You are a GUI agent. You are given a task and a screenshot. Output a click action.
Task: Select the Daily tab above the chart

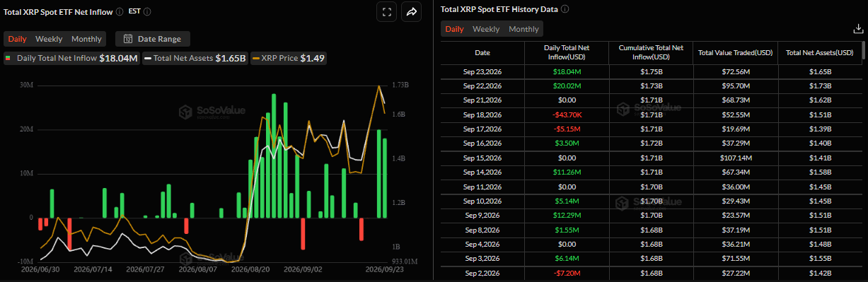point(18,39)
